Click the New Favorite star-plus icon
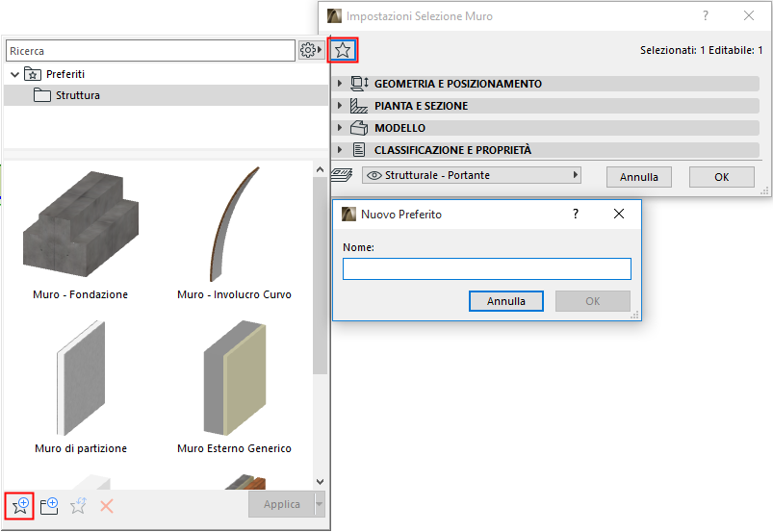The height and width of the screenshot is (532, 773). 19,505
